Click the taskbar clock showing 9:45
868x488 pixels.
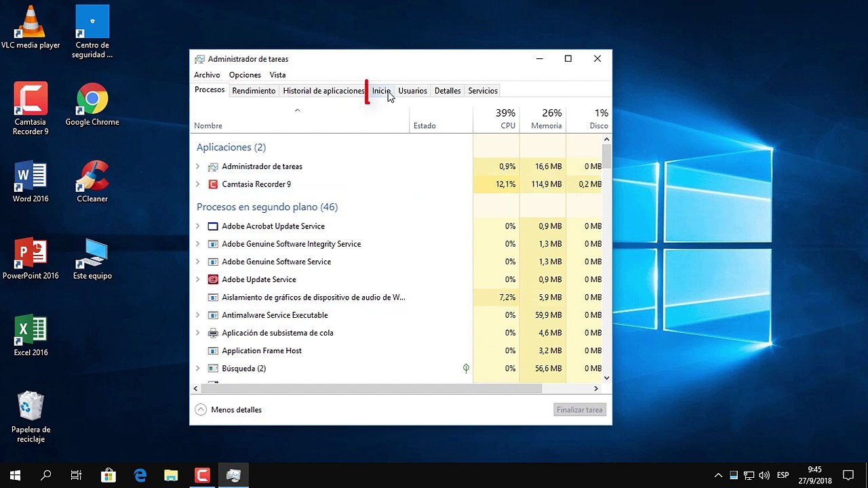pos(814,475)
